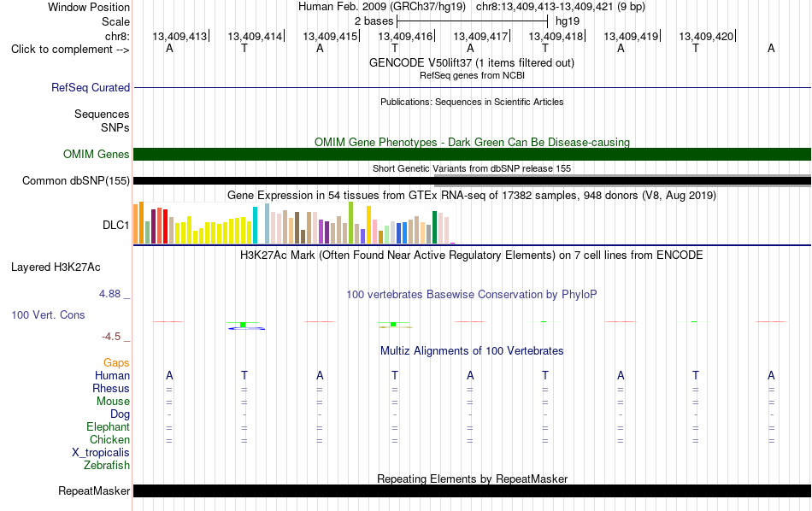812x511 pixels.
Task: Click the black RepeatMasker bar
Action: tap(472, 490)
